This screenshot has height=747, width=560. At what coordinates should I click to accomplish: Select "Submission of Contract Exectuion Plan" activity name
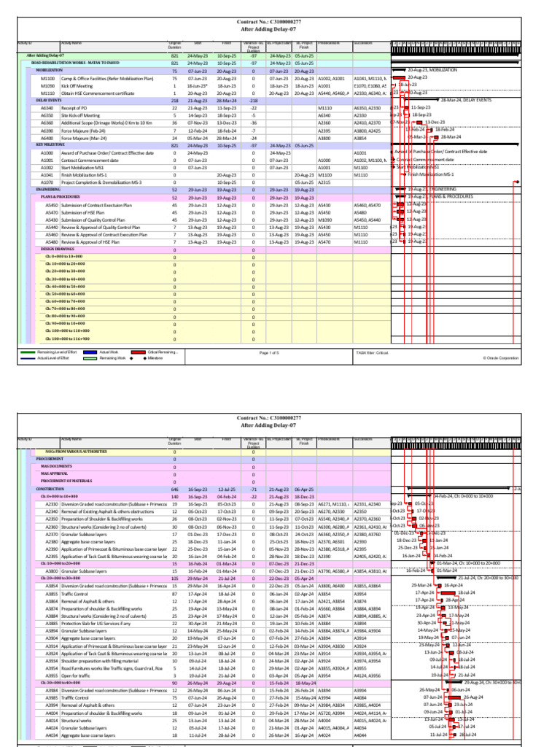click(96, 205)
